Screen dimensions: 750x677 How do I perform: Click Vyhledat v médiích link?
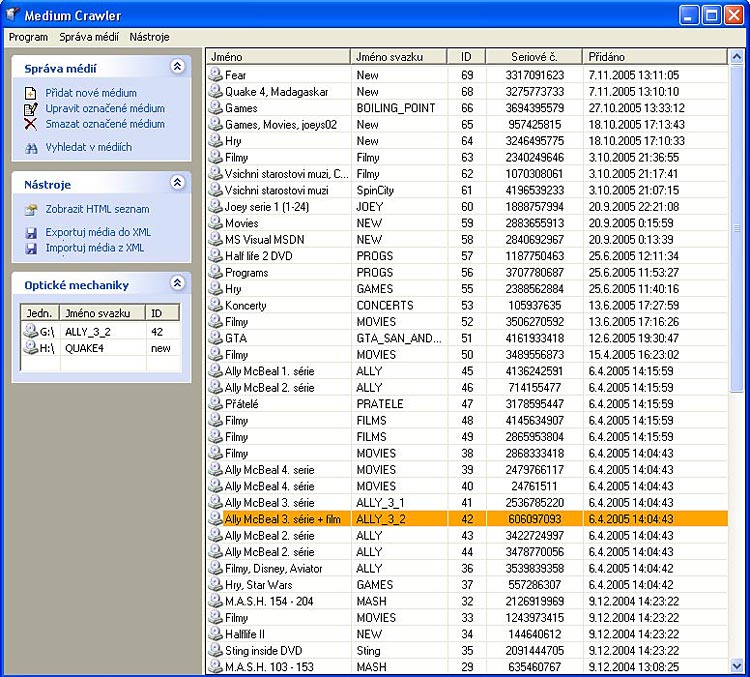pos(88,147)
